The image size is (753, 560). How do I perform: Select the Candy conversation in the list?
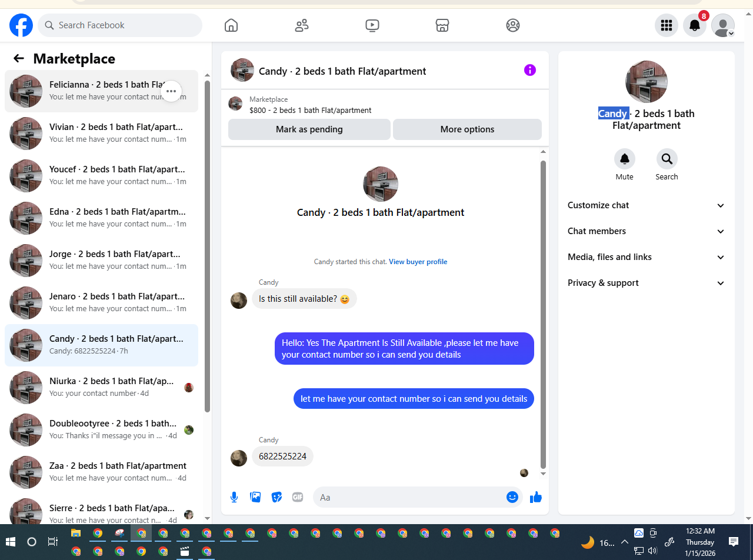coord(101,345)
